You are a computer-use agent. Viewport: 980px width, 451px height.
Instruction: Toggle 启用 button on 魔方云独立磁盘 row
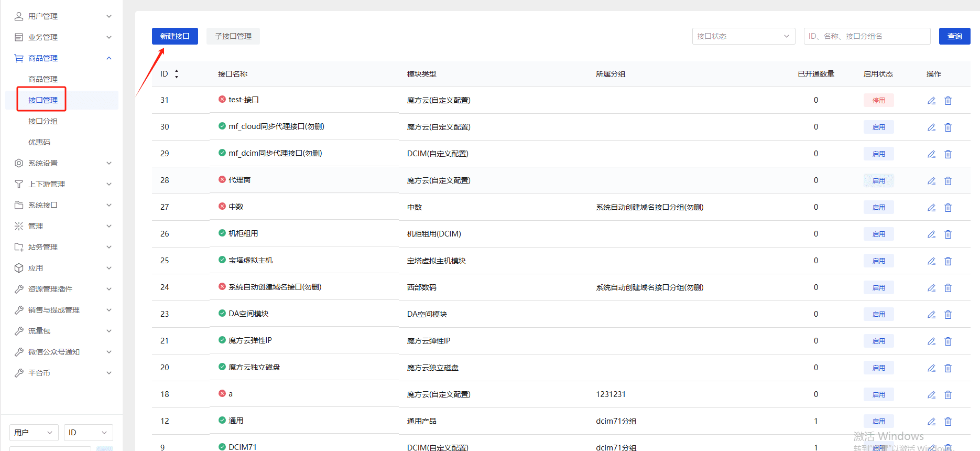(x=879, y=368)
